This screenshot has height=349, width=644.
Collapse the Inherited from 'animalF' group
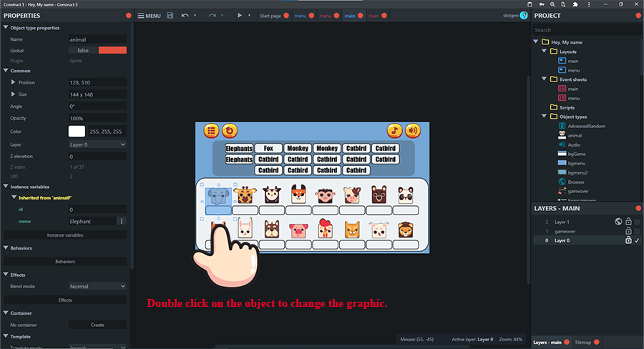[x=14, y=197]
